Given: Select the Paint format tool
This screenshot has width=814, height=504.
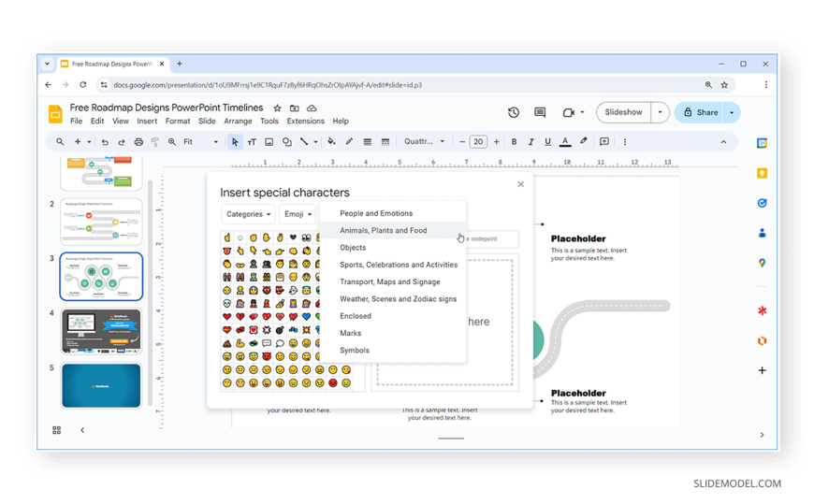Looking at the screenshot, I should [x=154, y=142].
